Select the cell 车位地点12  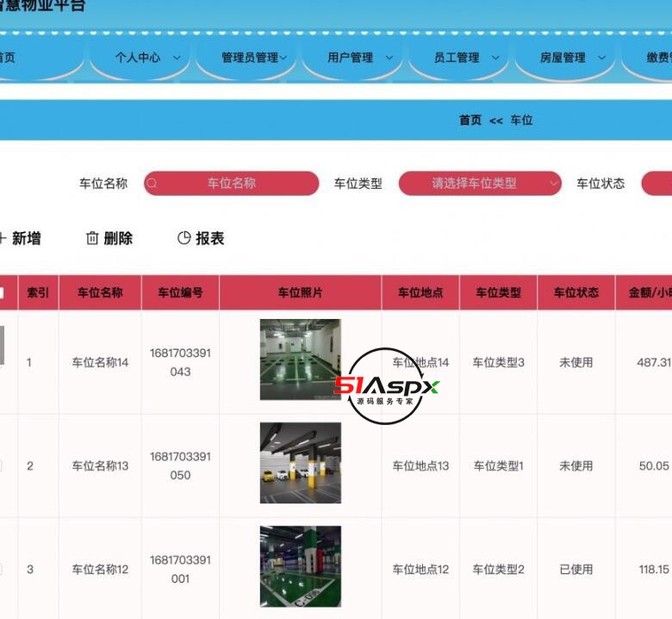(x=420, y=569)
